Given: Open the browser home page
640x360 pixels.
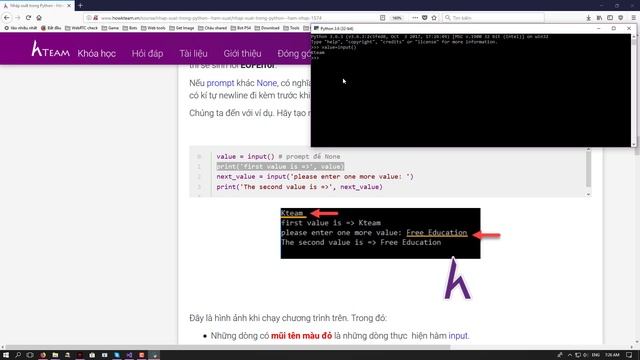Looking at the screenshot, I should 39,18.
